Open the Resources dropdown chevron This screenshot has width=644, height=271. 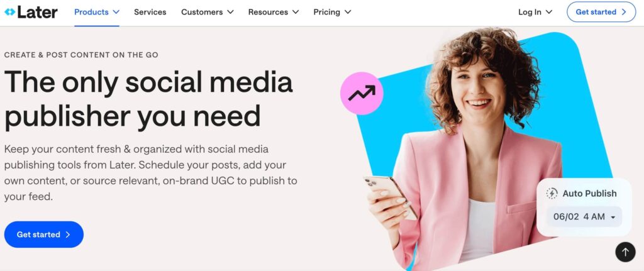click(x=296, y=12)
